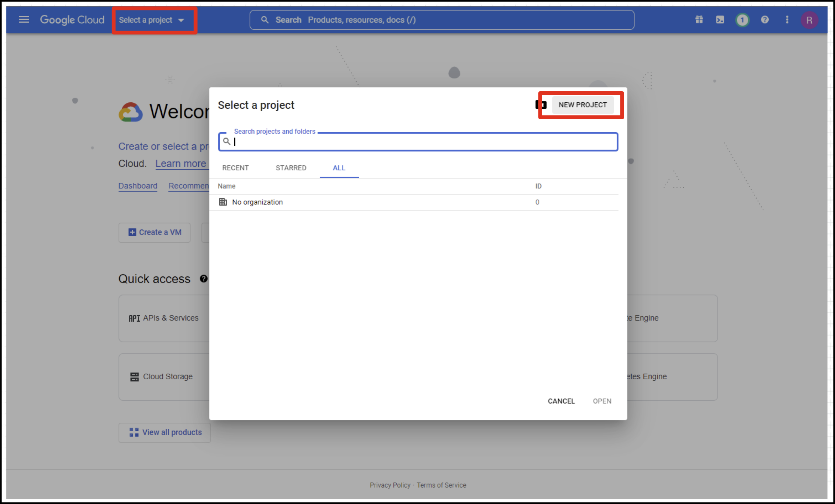Image resolution: width=835 pixels, height=504 pixels.
Task: Click the Create a VM button
Action: point(155,232)
